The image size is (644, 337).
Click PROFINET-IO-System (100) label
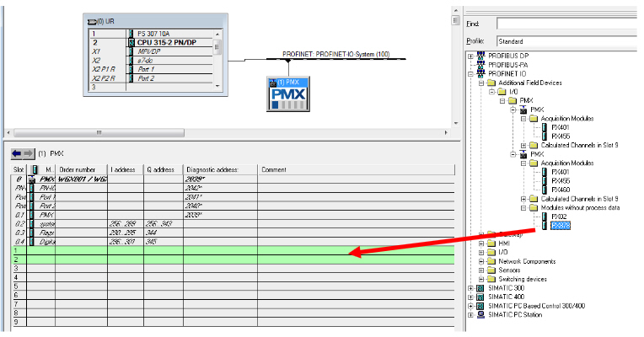336,54
